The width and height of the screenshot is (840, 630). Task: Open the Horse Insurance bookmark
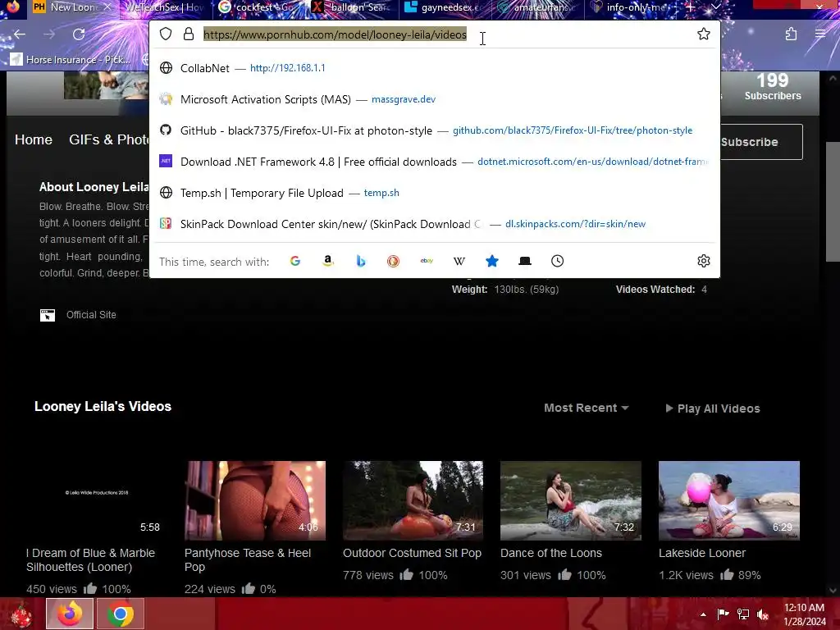71,59
